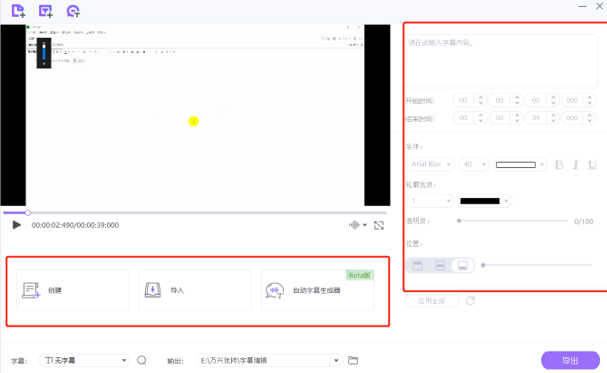Expand the output path dropdown
This screenshot has width=607, height=373.
pos(336,360)
